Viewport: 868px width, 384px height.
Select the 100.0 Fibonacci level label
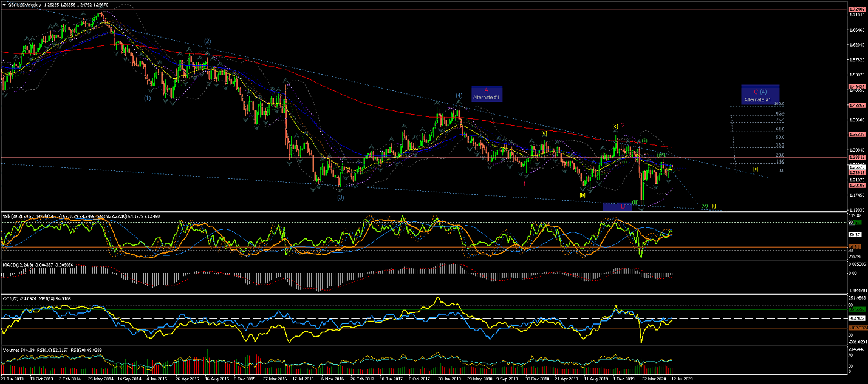pos(780,104)
